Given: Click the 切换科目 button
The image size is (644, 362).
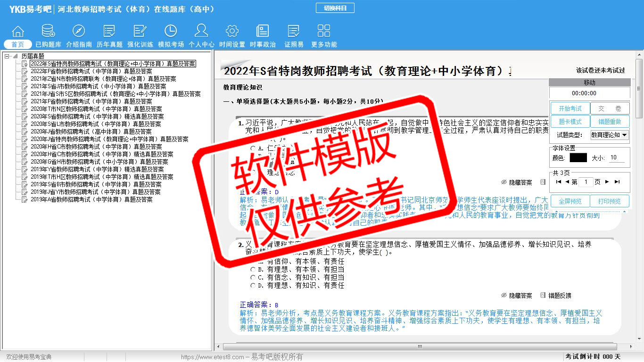Looking at the screenshot, I should coord(335,8).
